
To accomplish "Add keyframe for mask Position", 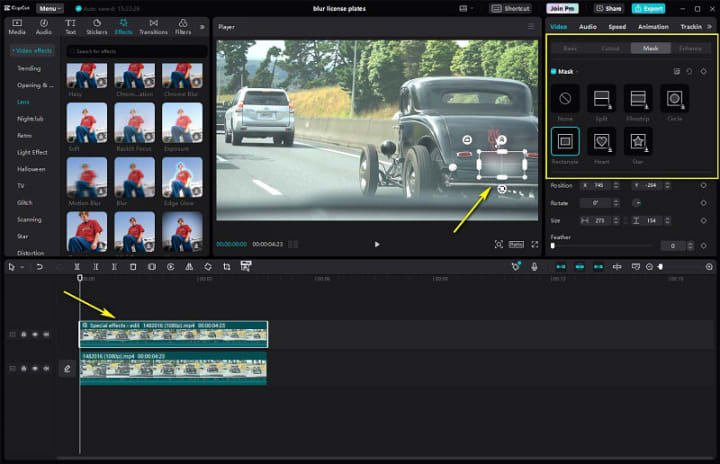I will point(703,186).
